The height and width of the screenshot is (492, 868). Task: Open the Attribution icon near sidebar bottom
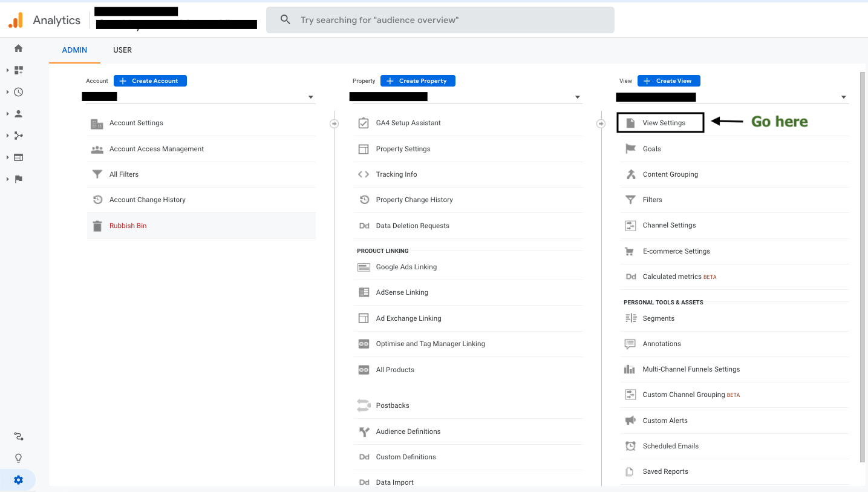coord(18,436)
